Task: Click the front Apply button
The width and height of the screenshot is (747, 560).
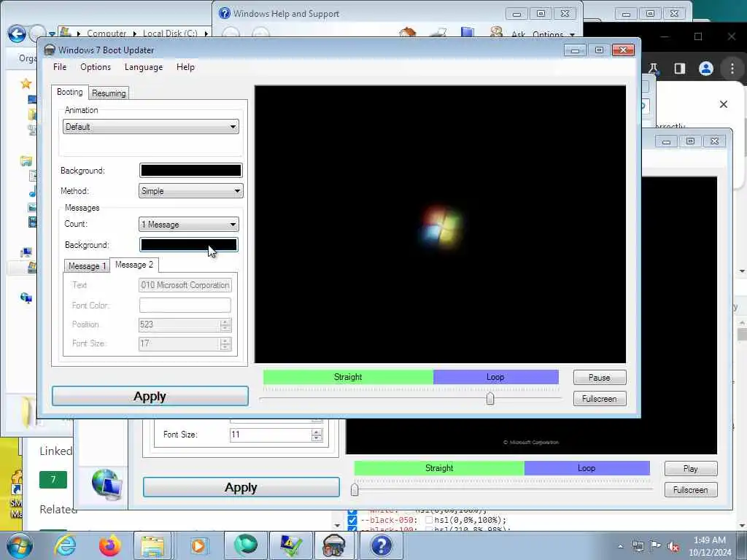Action: click(x=150, y=396)
